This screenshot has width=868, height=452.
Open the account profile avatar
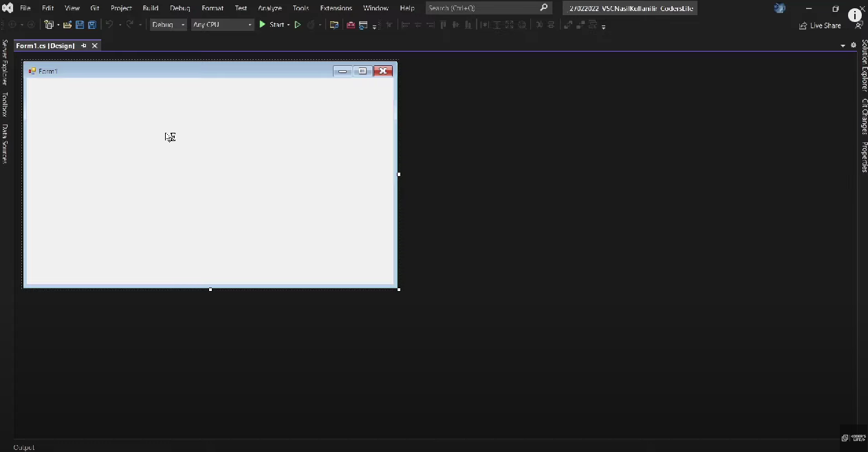[x=779, y=8]
